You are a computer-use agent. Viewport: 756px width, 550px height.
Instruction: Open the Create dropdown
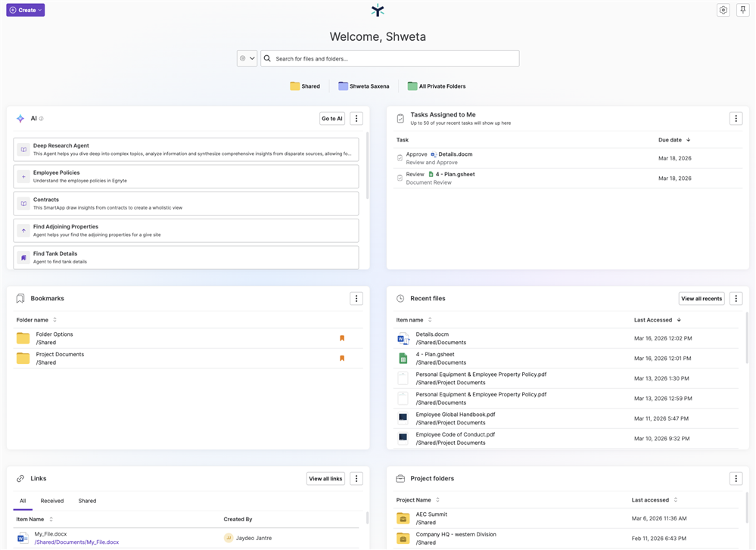(25, 9)
